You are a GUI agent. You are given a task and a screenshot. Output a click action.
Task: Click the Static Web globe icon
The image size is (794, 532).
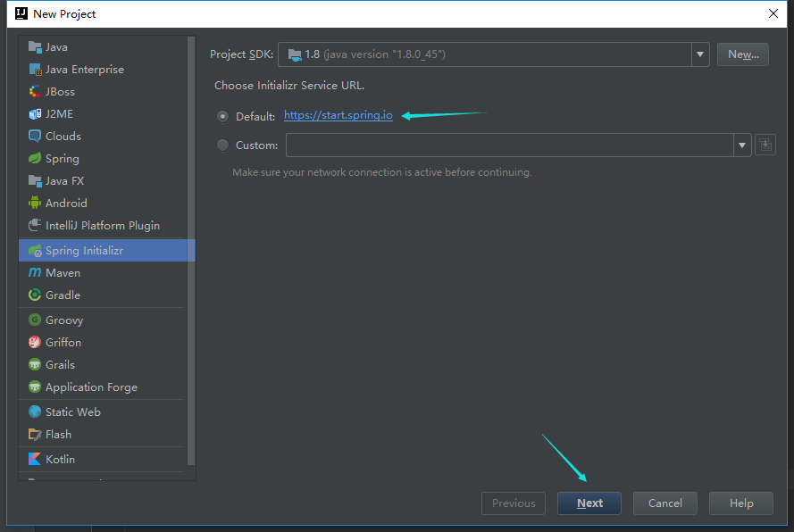pyautogui.click(x=35, y=412)
